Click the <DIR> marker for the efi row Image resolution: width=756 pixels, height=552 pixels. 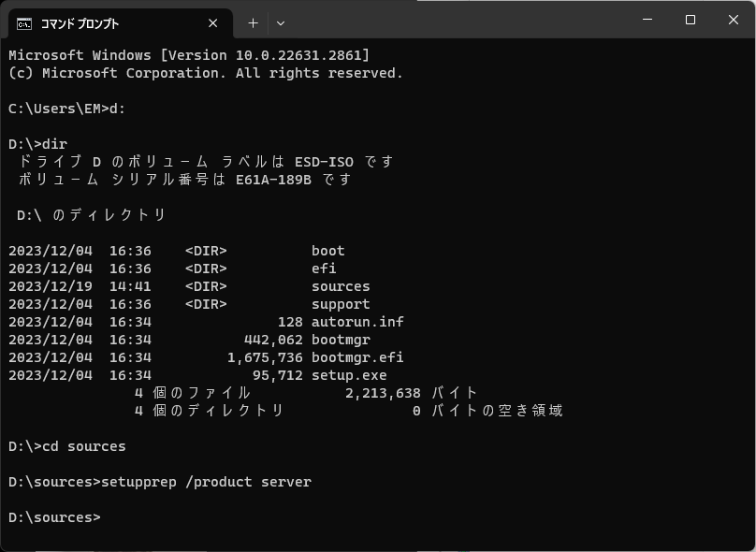(206, 269)
